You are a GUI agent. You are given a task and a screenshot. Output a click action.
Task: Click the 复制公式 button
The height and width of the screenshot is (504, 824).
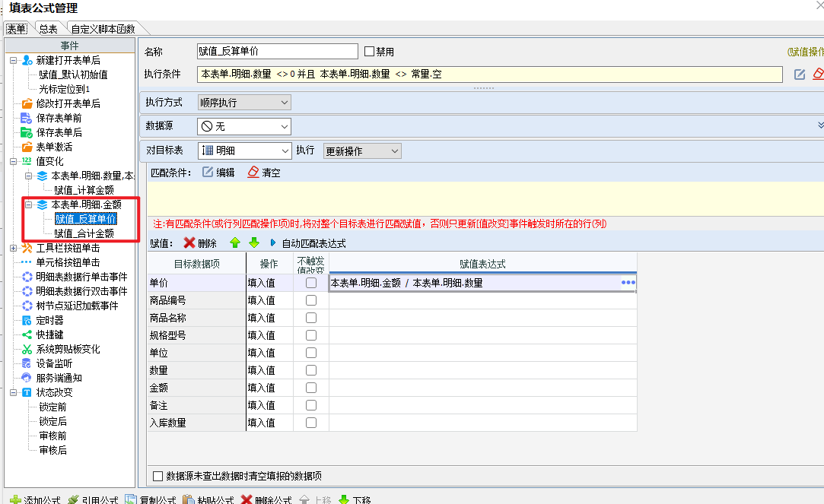point(151,499)
